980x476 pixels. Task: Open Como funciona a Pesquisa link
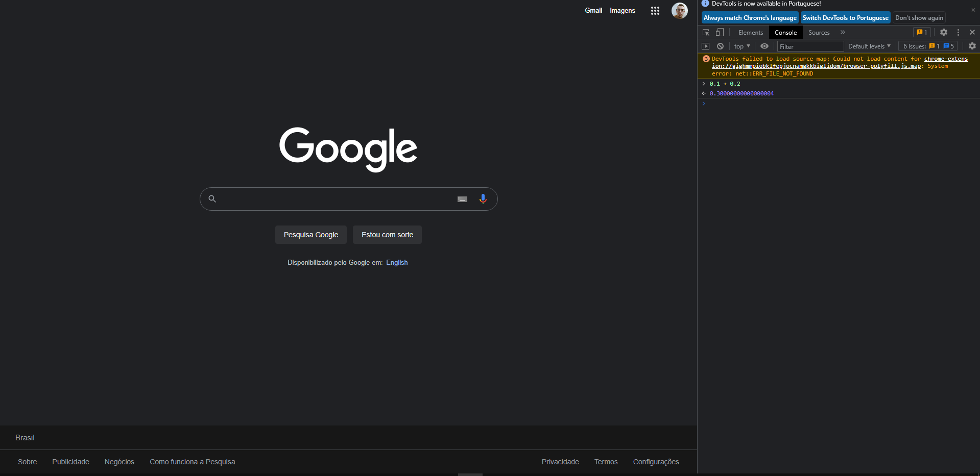[x=193, y=462]
